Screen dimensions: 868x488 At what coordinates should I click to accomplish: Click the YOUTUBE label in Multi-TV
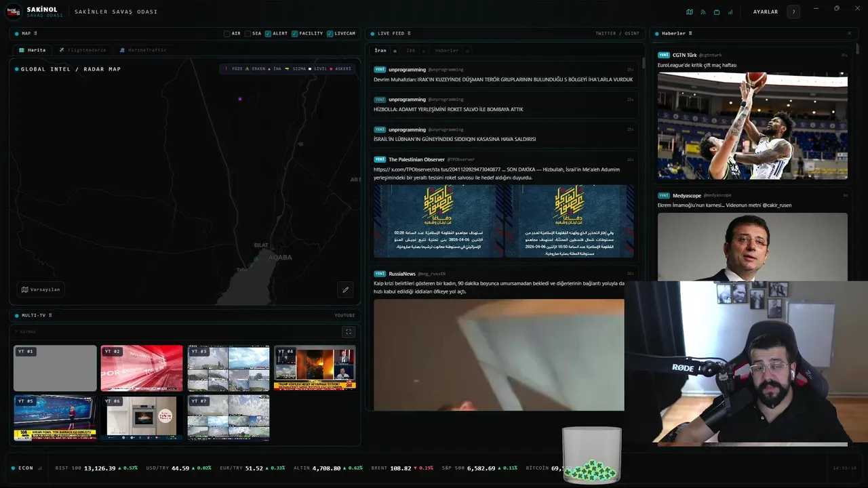[x=344, y=315]
